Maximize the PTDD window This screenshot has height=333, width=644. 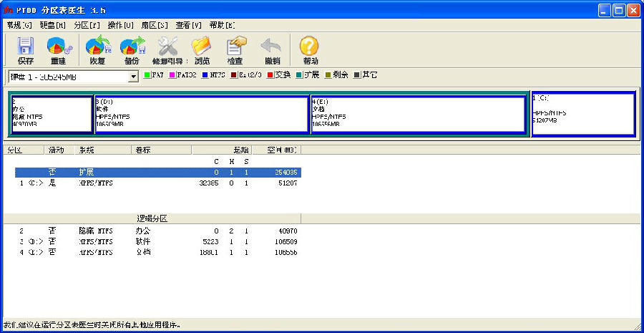tap(618, 10)
